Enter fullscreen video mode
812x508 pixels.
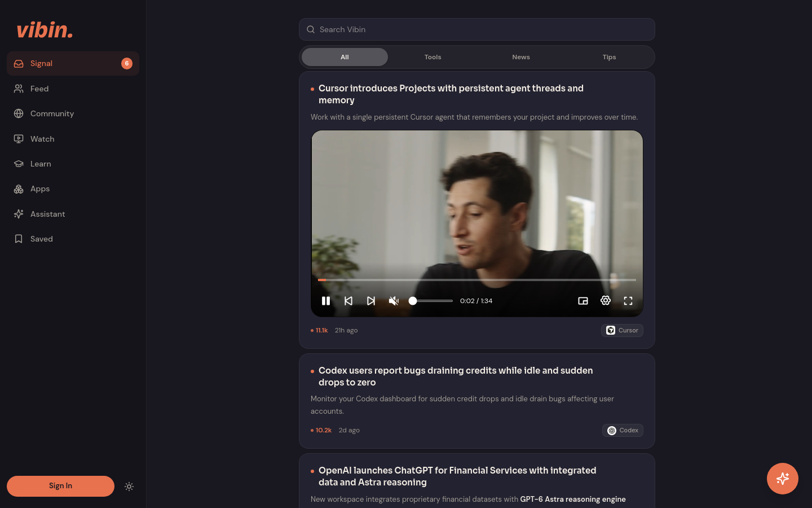tap(628, 301)
